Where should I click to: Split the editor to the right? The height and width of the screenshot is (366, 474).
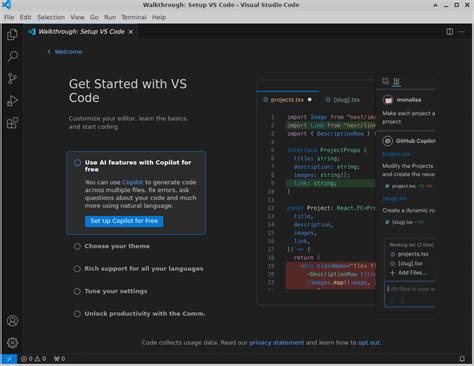450,32
